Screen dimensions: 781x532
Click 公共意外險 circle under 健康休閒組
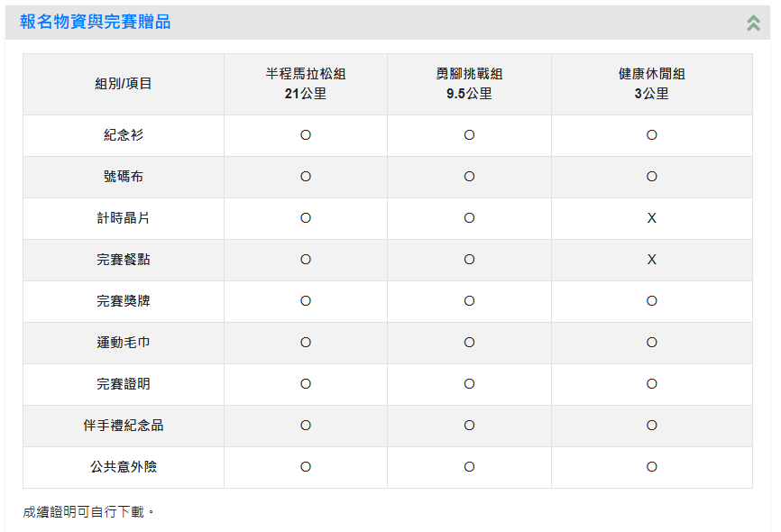click(651, 467)
